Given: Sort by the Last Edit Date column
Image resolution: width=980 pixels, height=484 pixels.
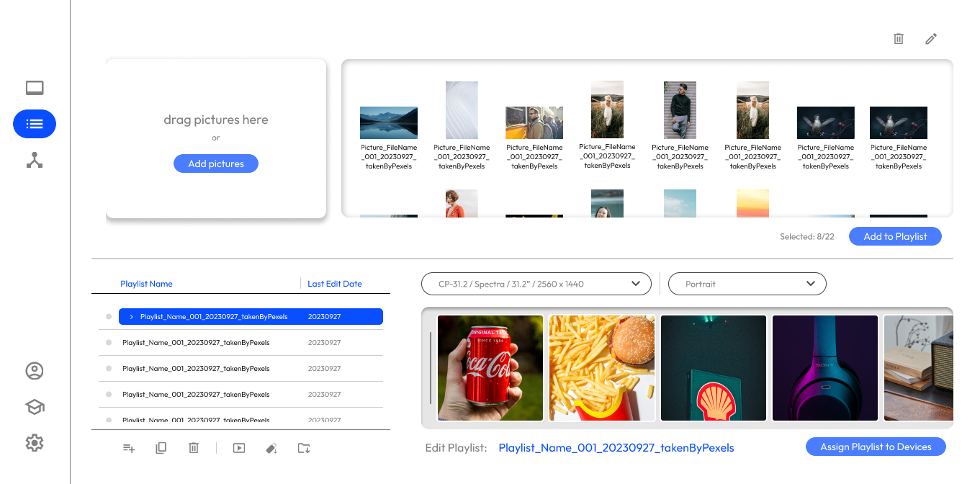Looking at the screenshot, I should pyautogui.click(x=334, y=283).
